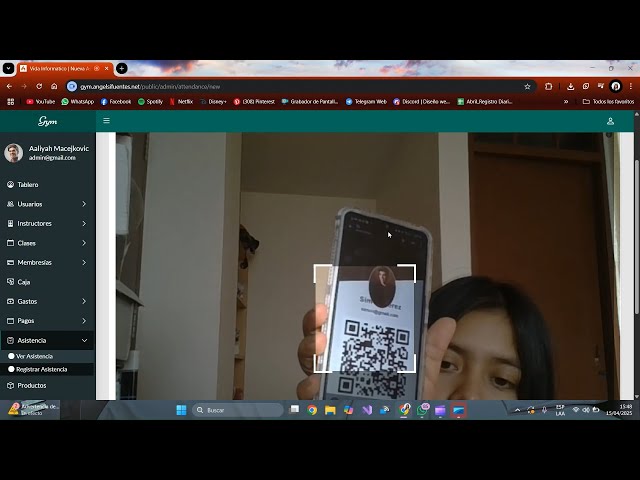The image size is (640, 480).
Task: Click the Pagos sidebar icon
Action: pos(11,321)
